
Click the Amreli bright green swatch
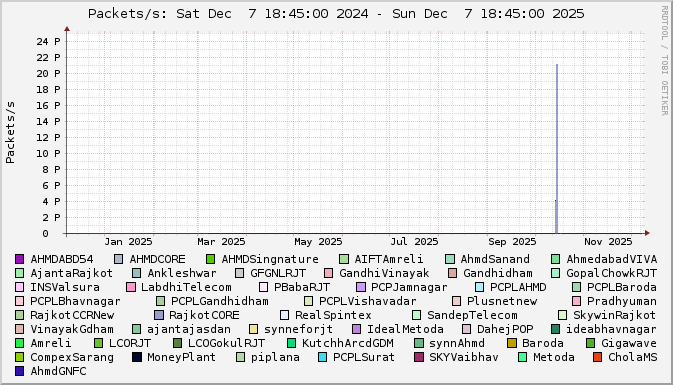pyautogui.click(x=19, y=343)
